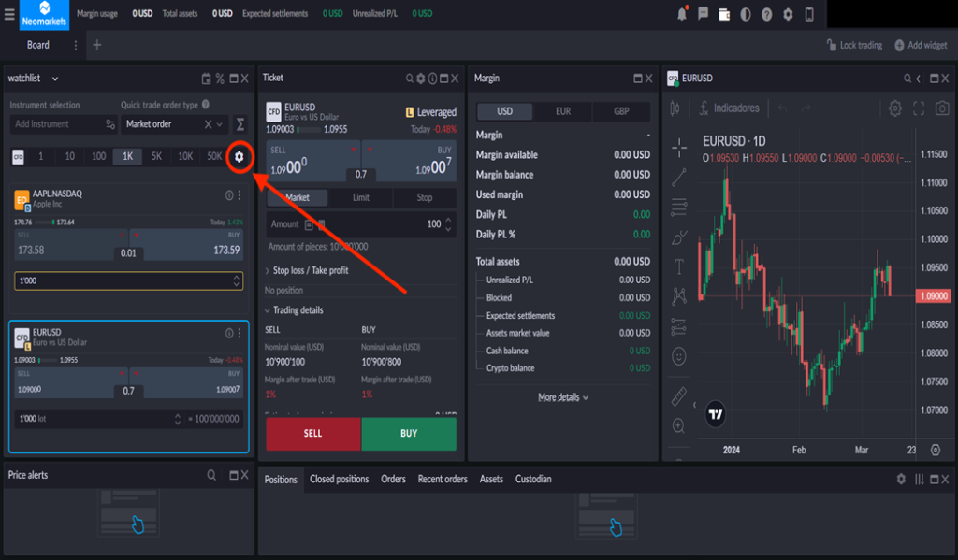958x560 pixels.
Task: Toggle the dark/light theme contrast icon
Action: 746,14
